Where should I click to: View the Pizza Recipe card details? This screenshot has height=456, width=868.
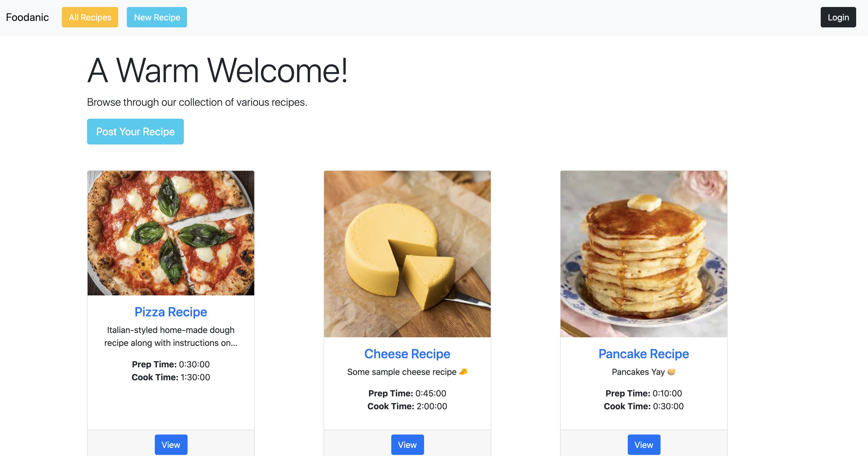tap(171, 444)
